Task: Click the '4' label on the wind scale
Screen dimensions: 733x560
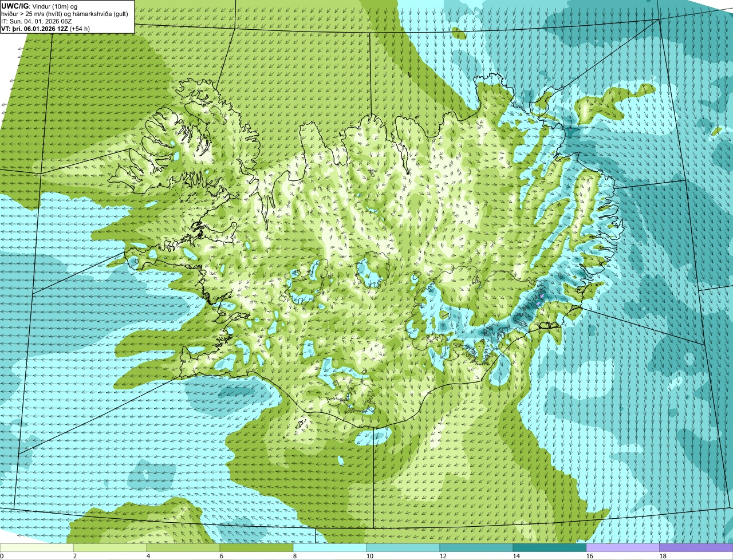Action: pos(148,556)
